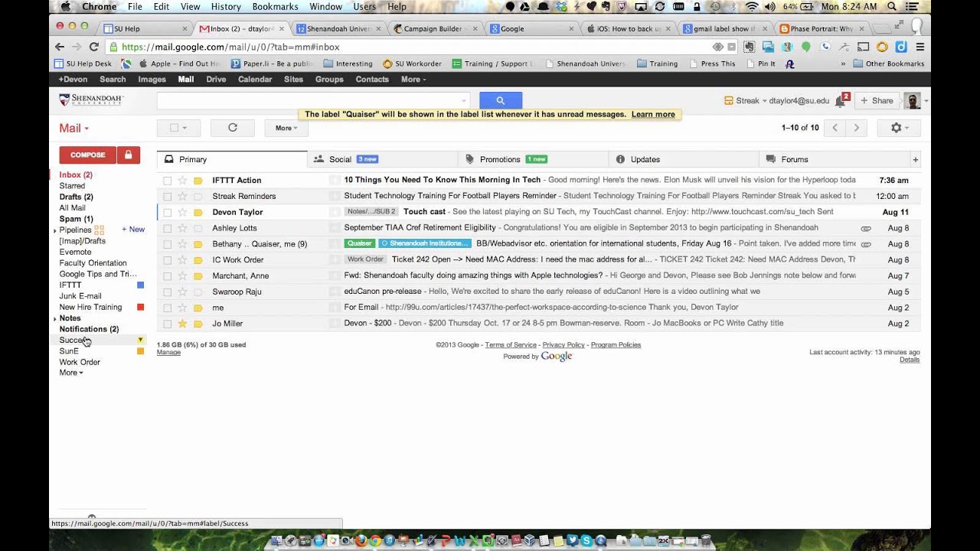The image size is (980, 551).
Task: Star the IFTTT Action email
Action: click(x=182, y=181)
